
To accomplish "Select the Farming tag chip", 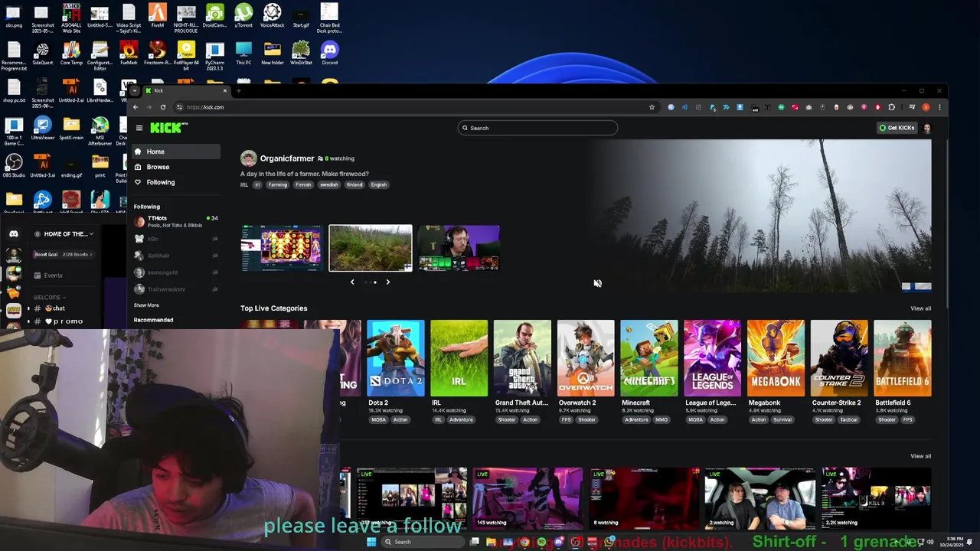I will click(x=277, y=184).
